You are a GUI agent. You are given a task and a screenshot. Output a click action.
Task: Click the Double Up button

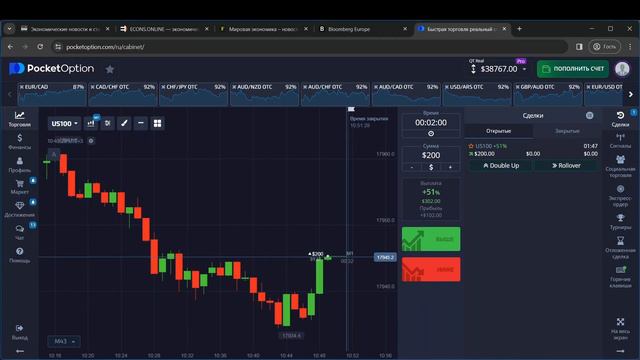pyautogui.click(x=501, y=165)
